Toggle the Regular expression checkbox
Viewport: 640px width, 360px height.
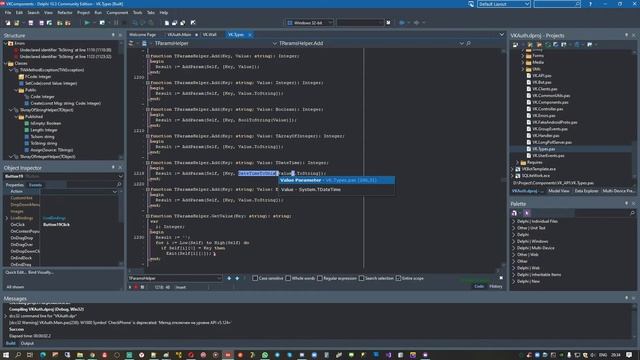coord(320,278)
